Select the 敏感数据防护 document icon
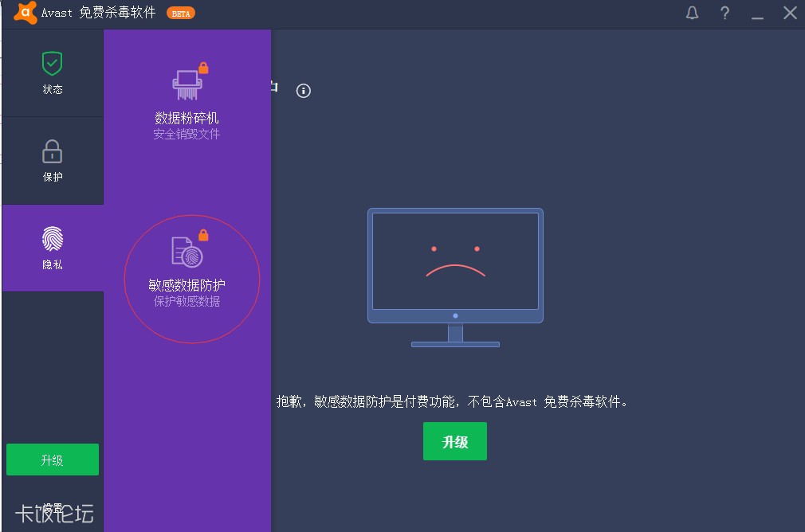805x532 pixels. click(185, 251)
